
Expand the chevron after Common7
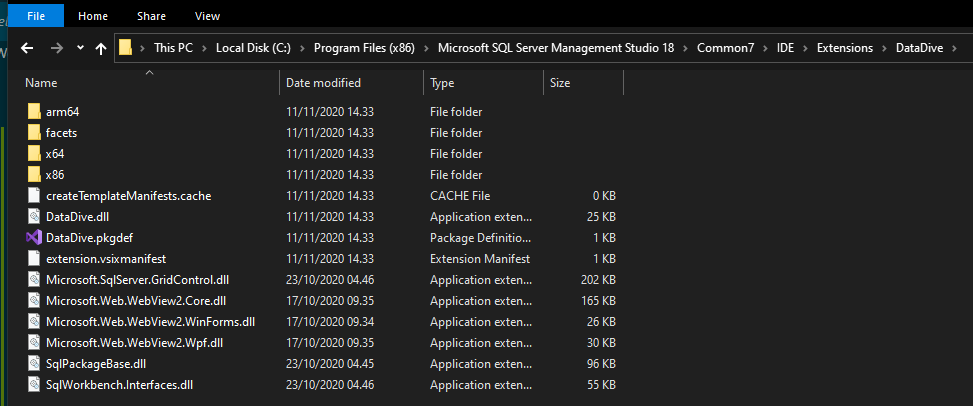(x=766, y=48)
